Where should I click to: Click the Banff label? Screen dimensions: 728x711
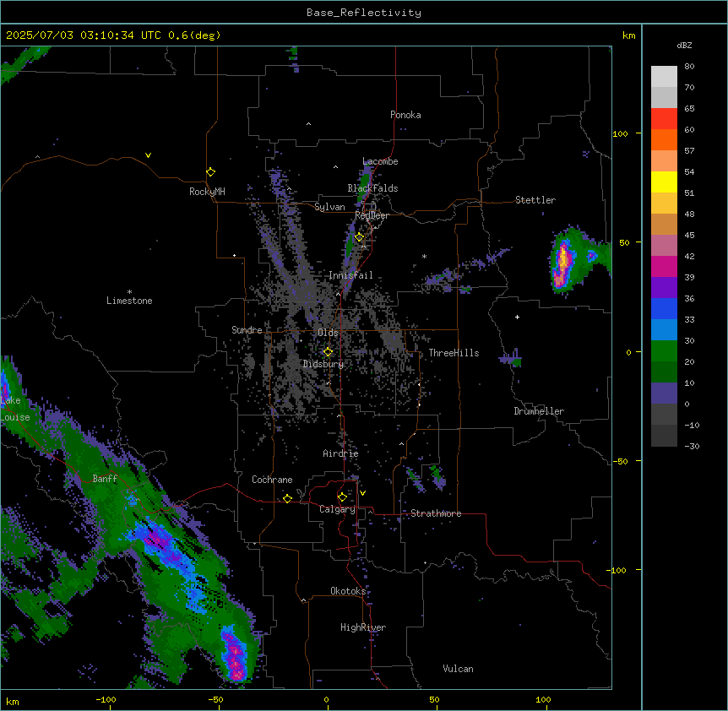point(105,479)
